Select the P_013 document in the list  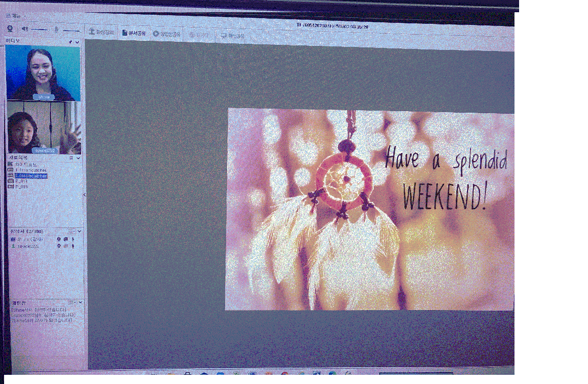(x=21, y=181)
